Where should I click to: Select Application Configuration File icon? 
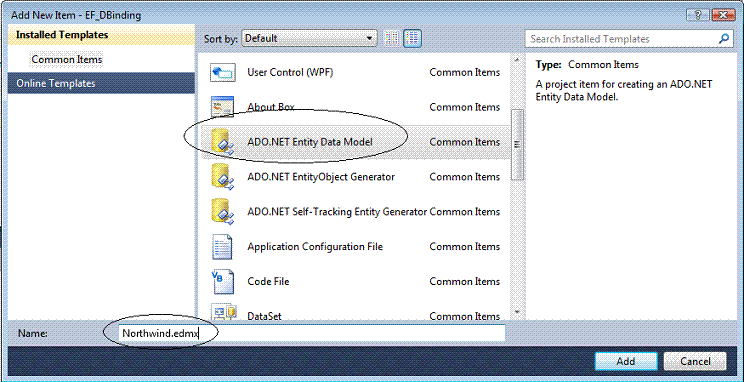point(223,247)
